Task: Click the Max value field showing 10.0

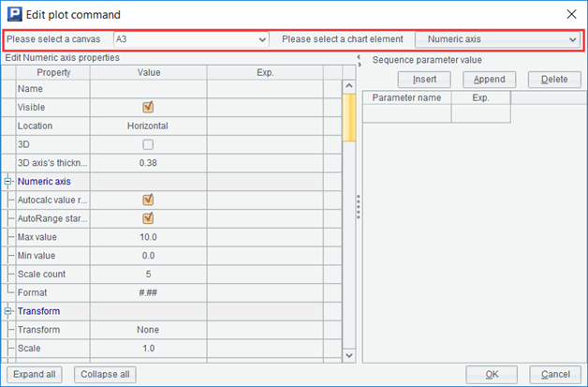Action: pyautogui.click(x=148, y=237)
